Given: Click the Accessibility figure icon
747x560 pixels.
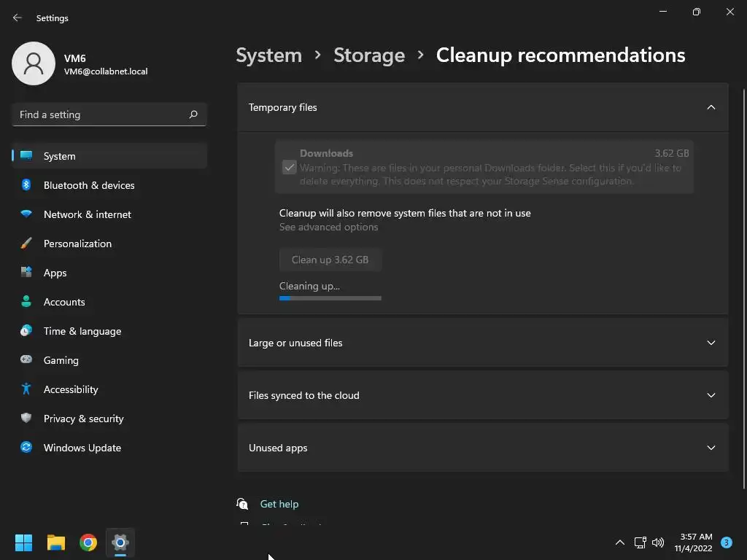Looking at the screenshot, I should click(26, 389).
